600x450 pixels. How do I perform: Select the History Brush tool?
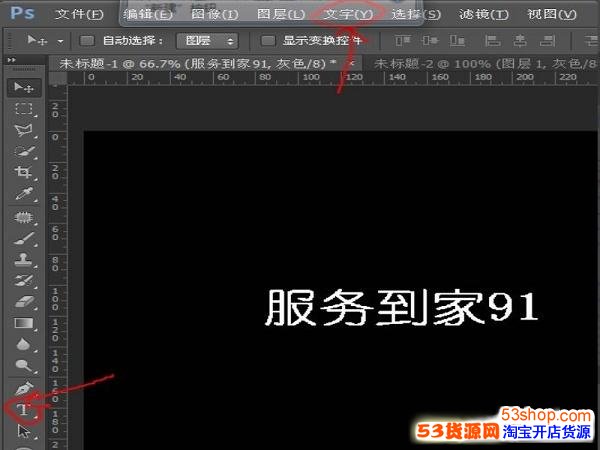24,280
